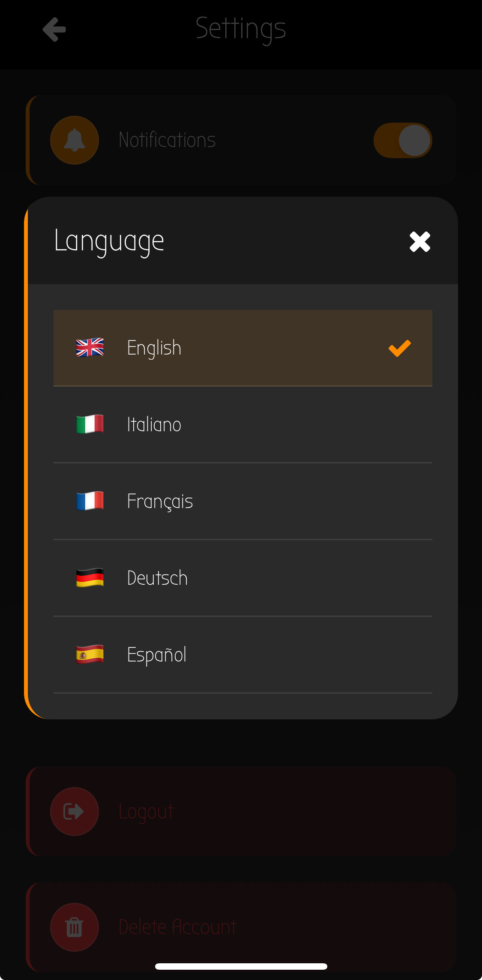Click the logout arrow icon
Screen dimensions: 482x980
(74, 811)
